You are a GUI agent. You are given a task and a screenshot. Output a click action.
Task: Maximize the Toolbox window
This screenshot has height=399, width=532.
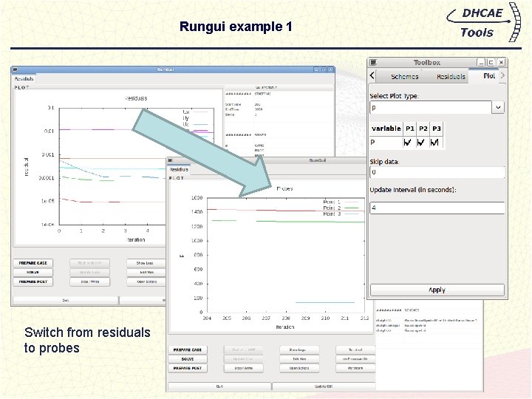tap(491, 62)
